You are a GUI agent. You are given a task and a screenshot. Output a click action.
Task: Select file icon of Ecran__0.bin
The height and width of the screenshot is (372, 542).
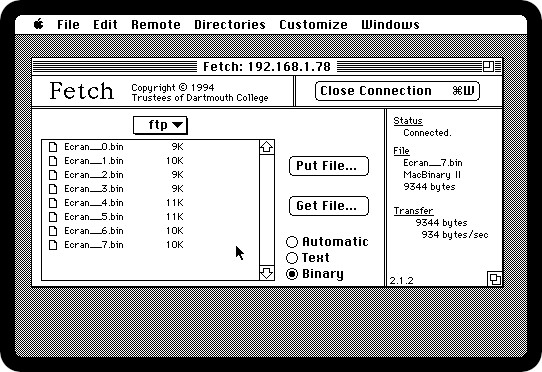click(x=53, y=147)
